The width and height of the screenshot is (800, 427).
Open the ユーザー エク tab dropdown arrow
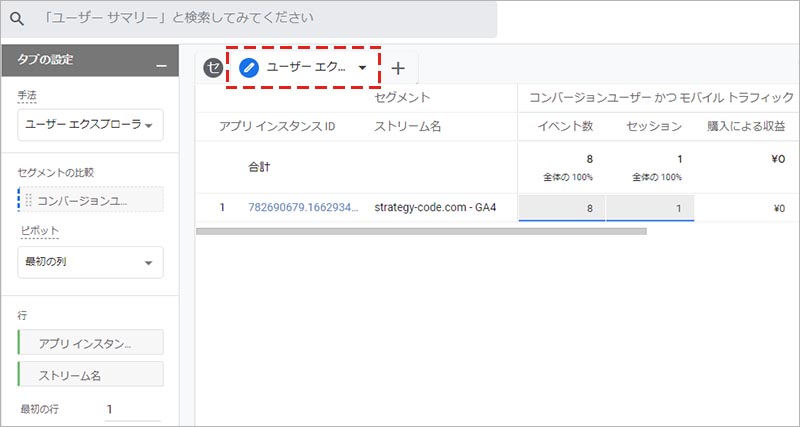click(362, 68)
